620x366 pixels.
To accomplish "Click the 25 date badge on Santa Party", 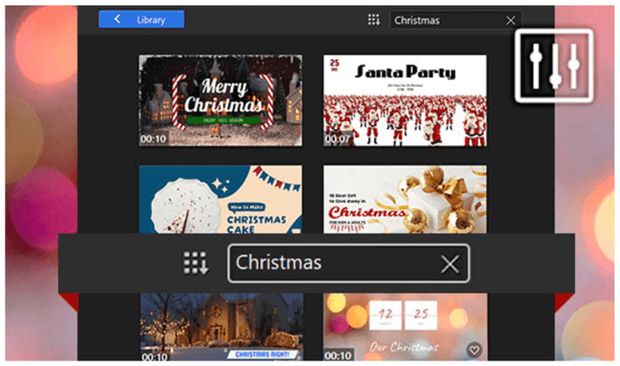I will (x=335, y=64).
